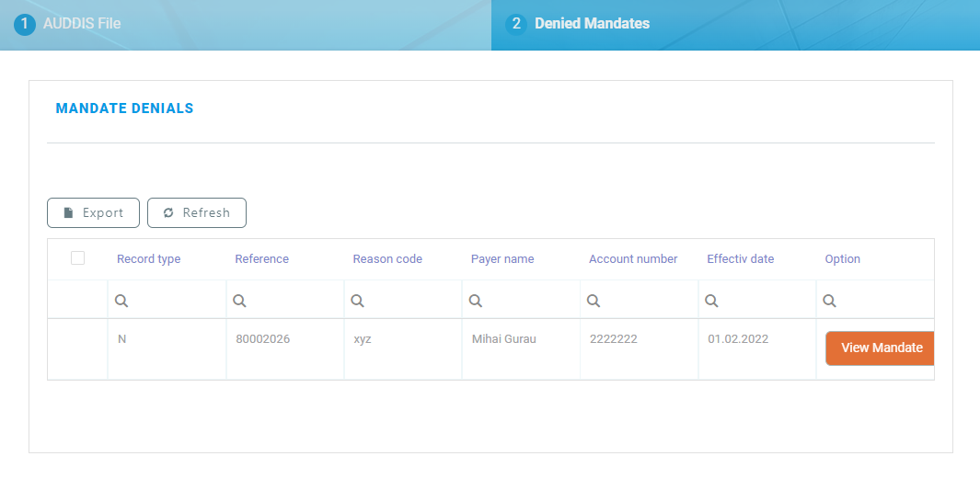The width and height of the screenshot is (980, 479).
Task: Sort by Effectiv date column header
Action: coord(740,259)
